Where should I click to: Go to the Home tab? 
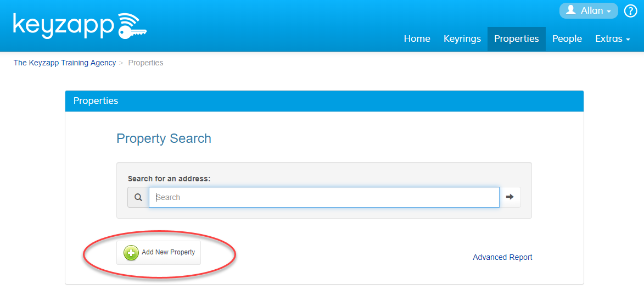(x=417, y=39)
